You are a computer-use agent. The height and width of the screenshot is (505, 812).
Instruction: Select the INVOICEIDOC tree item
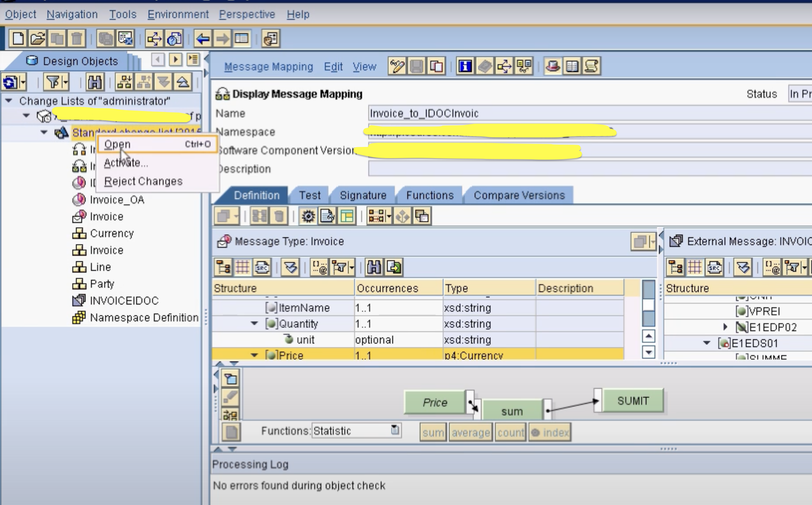coord(124,301)
